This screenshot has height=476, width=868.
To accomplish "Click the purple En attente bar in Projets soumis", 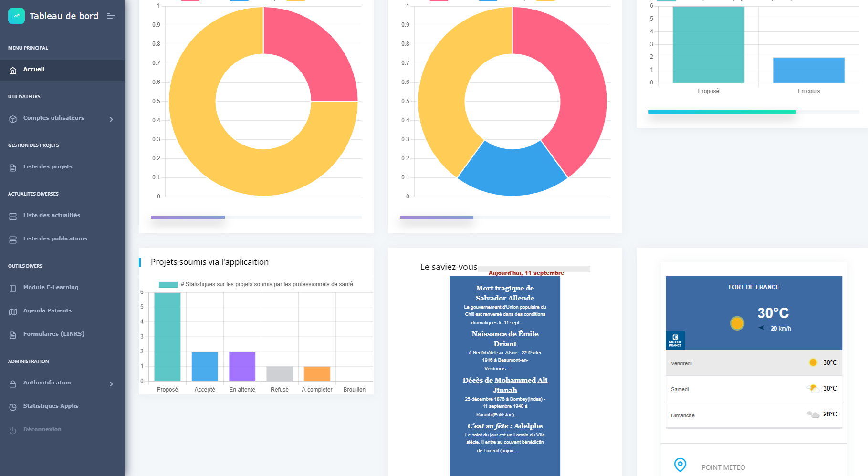I will point(242,366).
